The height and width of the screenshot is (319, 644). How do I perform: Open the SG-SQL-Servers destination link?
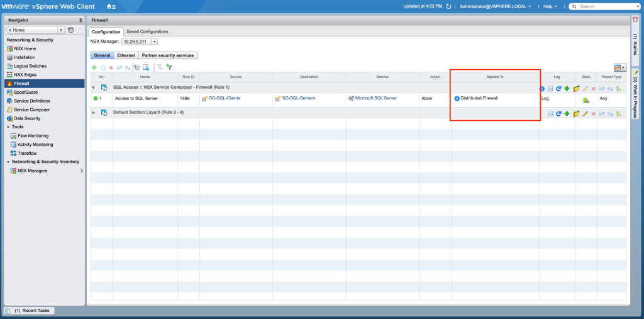[x=299, y=98]
